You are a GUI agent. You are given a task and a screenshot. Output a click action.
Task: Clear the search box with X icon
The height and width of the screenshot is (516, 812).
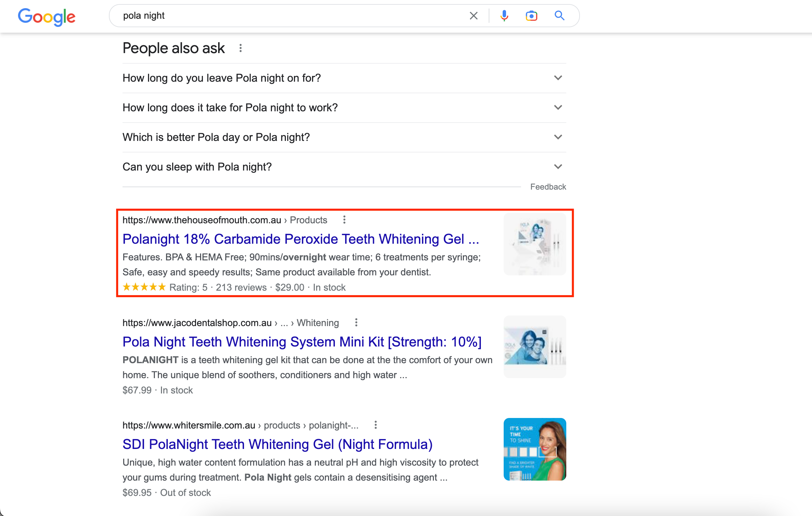tap(473, 16)
